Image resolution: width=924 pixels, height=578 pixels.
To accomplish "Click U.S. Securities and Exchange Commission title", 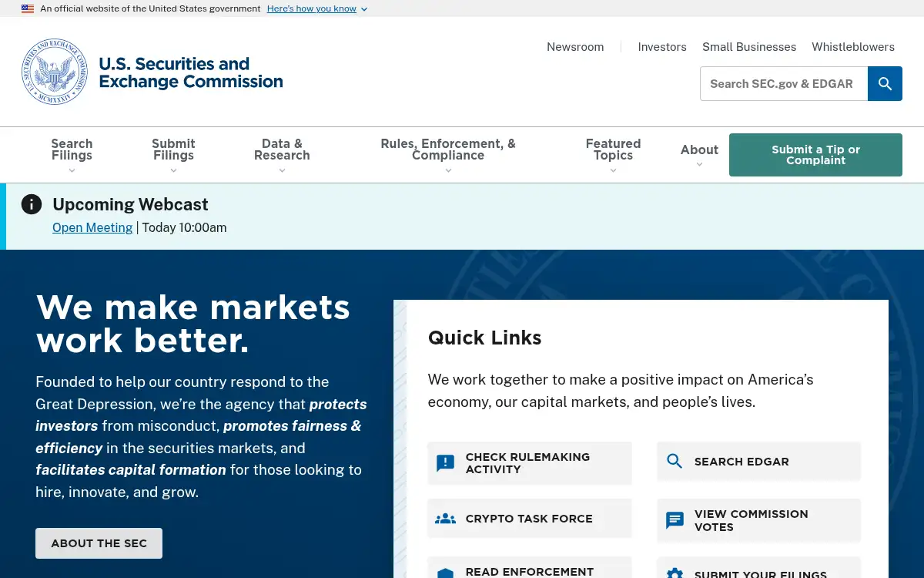I will point(191,72).
